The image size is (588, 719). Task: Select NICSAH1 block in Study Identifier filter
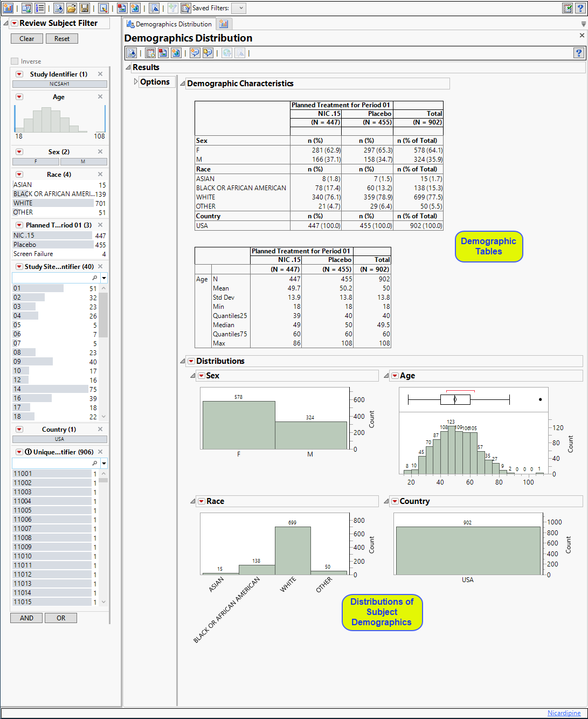click(x=60, y=84)
